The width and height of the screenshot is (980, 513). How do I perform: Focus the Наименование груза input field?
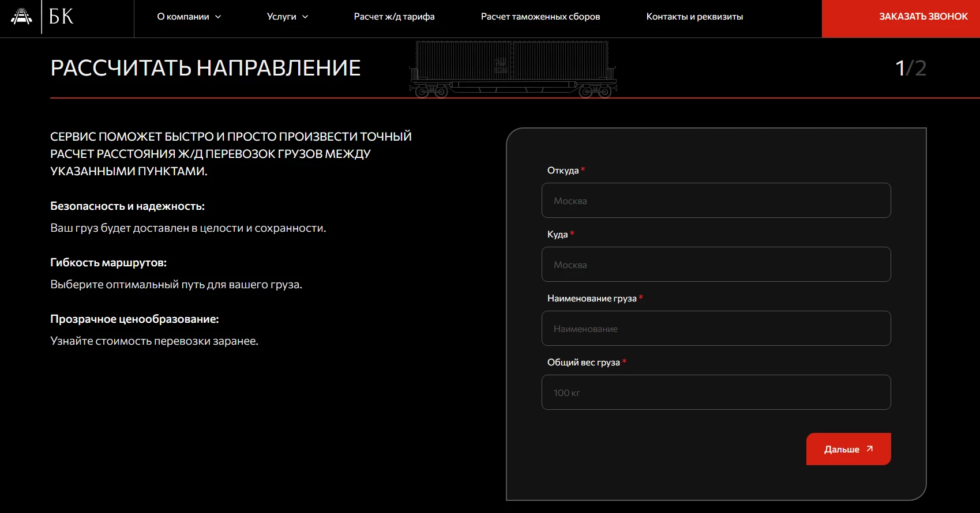(716, 329)
